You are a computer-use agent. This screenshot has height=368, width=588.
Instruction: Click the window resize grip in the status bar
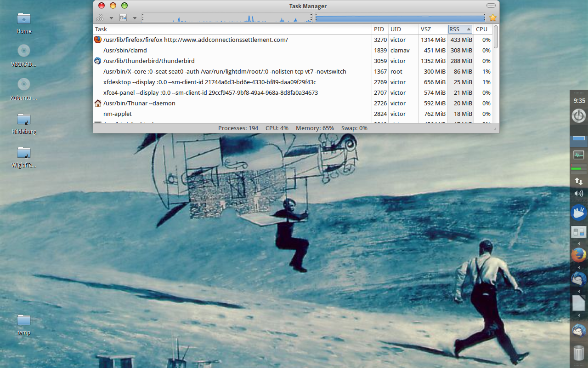[495, 129]
